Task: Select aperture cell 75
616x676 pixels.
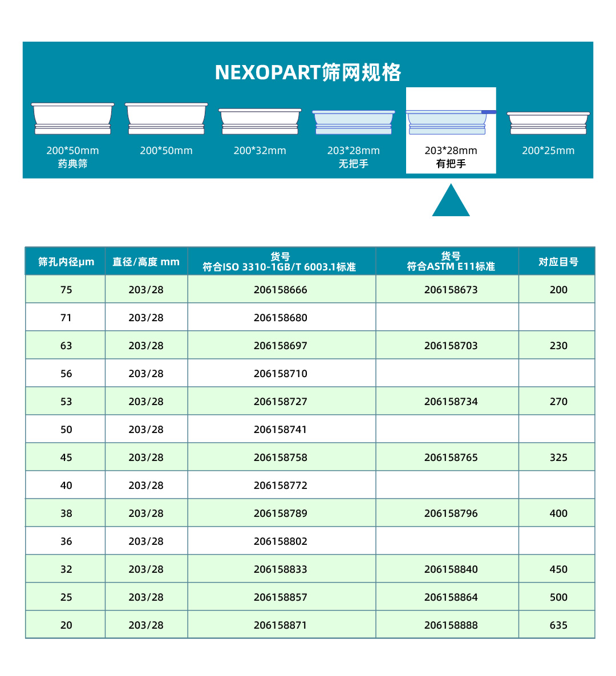Action: [66, 290]
